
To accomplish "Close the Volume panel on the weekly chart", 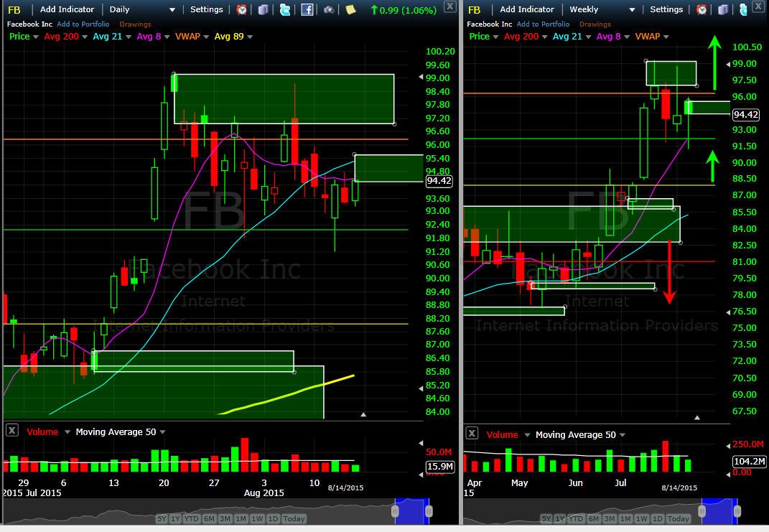I will click(472, 433).
